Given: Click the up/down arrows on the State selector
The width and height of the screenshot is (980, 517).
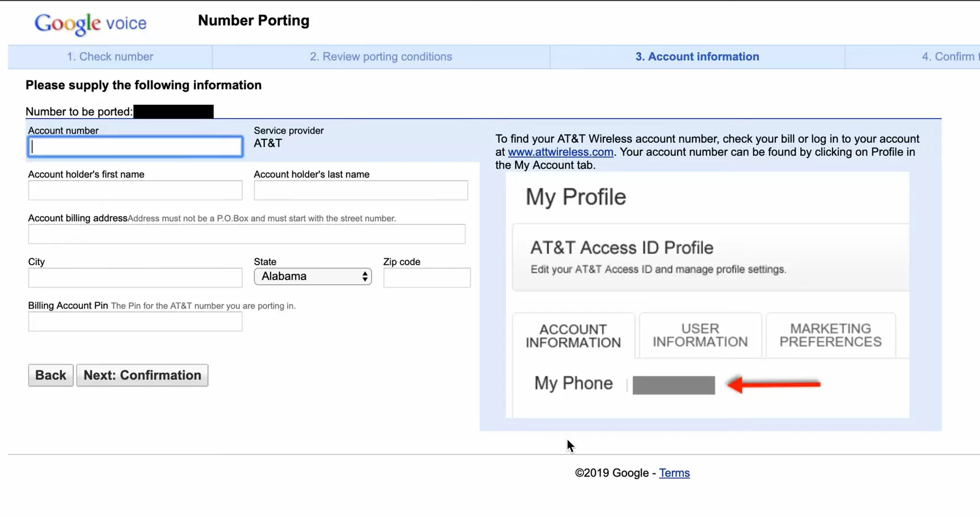Looking at the screenshot, I should pyautogui.click(x=365, y=276).
